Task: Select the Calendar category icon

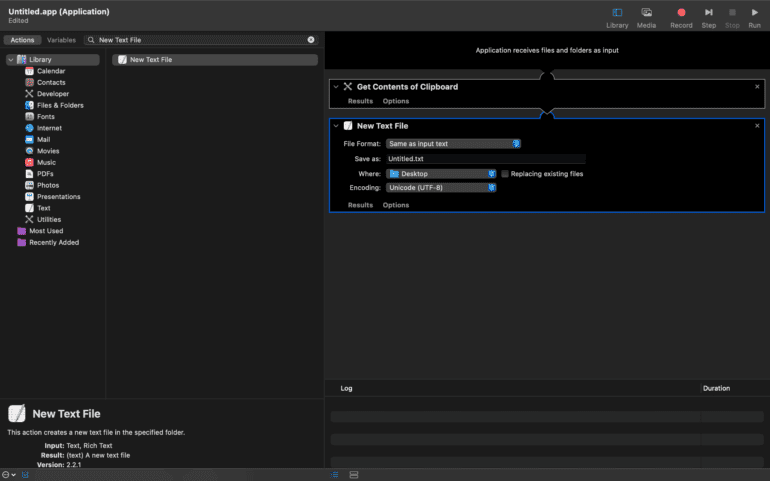Action: point(30,71)
